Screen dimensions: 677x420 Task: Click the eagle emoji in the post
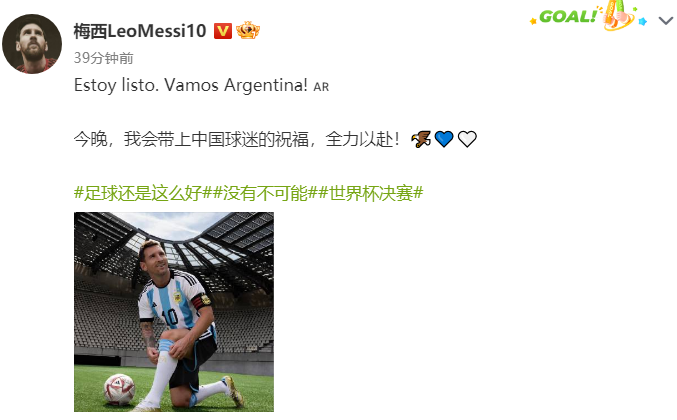(421, 139)
